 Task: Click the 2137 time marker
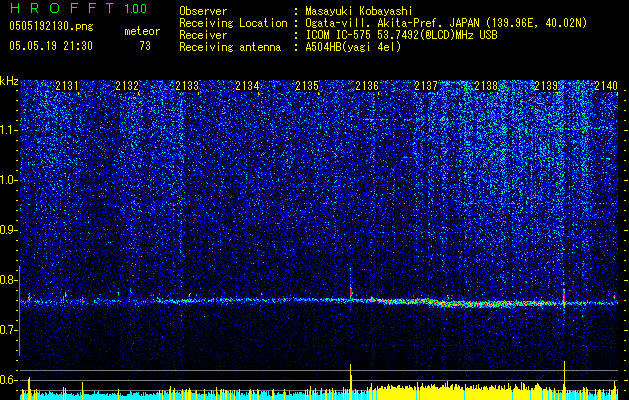pos(426,85)
